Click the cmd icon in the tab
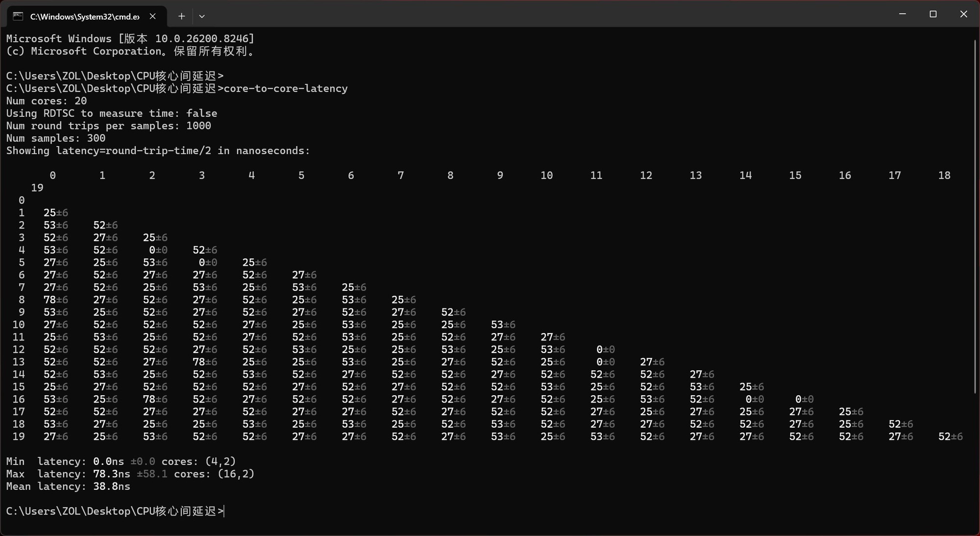Image resolution: width=980 pixels, height=536 pixels. click(18, 16)
